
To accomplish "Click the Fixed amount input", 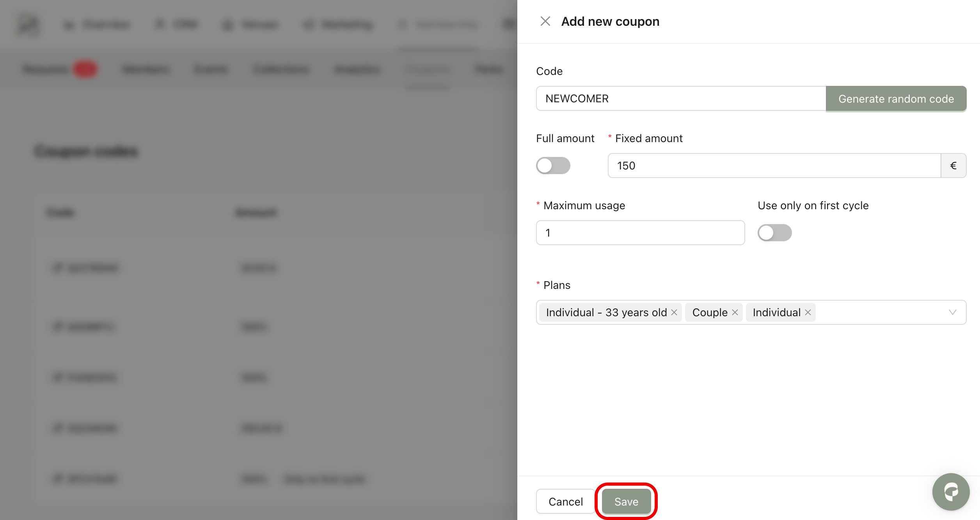I will [x=774, y=166].
